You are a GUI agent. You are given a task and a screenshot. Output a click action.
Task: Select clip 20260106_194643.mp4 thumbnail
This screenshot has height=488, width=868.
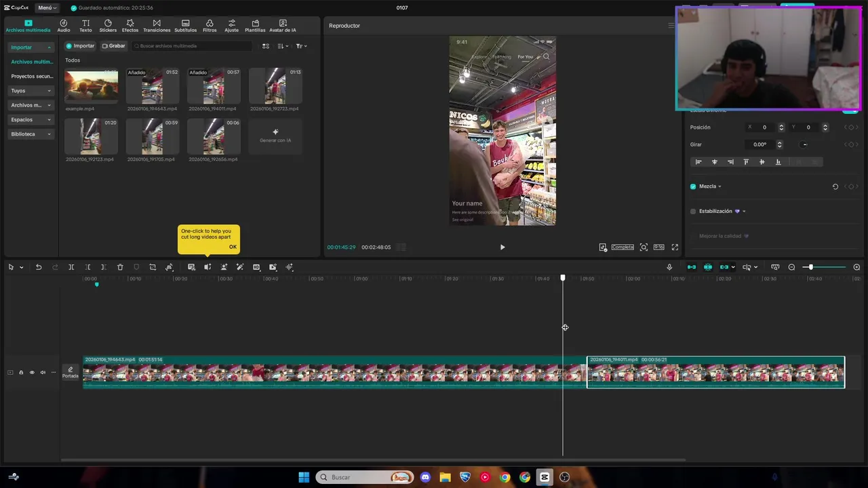pyautogui.click(x=153, y=86)
